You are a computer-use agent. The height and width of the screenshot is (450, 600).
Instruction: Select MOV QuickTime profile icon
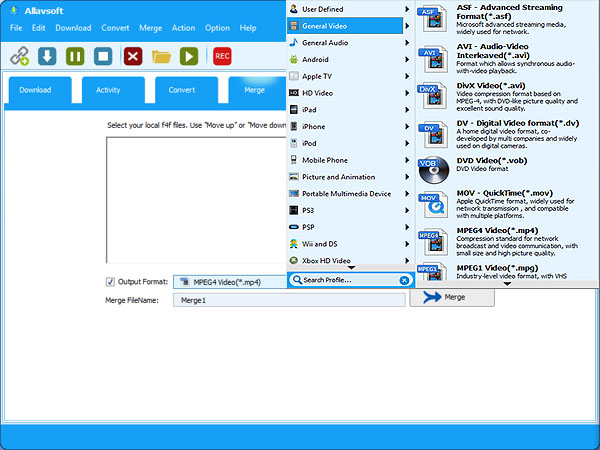pyautogui.click(x=433, y=204)
